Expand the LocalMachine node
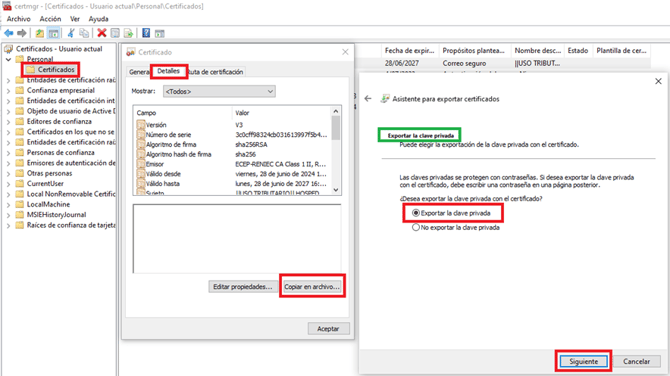The width and height of the screenshot is (670, 376). [x=8, y=205]
